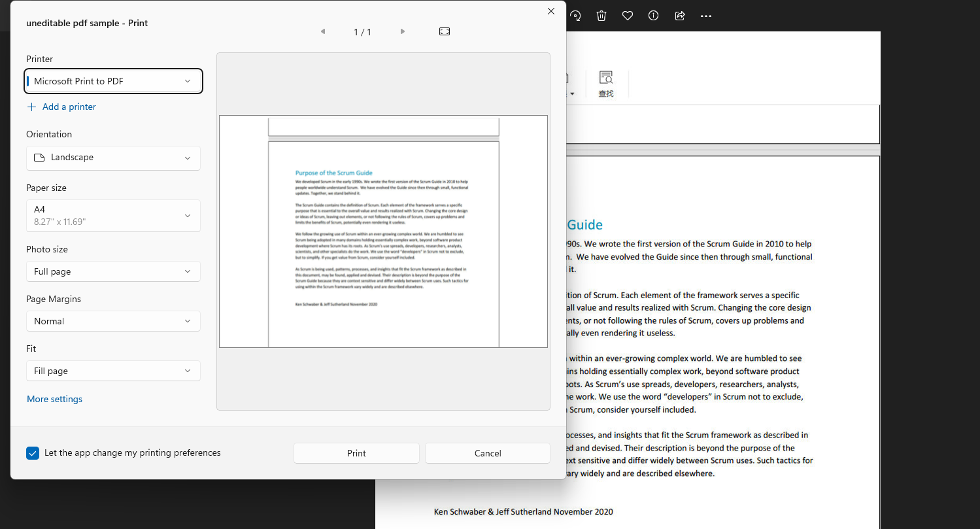
Task: Open the Fit dropdown set to Fill page
Action: tap(113, 371)
